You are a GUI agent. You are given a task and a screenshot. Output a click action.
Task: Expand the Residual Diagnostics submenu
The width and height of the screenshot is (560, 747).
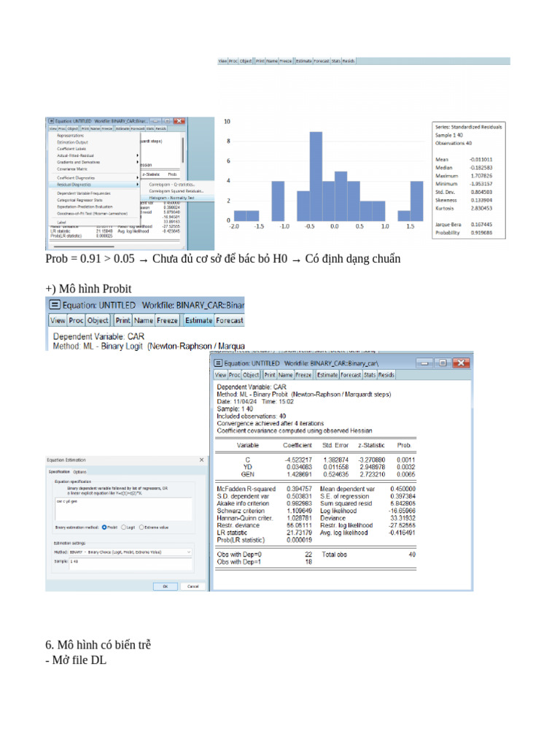click(x=96, y=185)
